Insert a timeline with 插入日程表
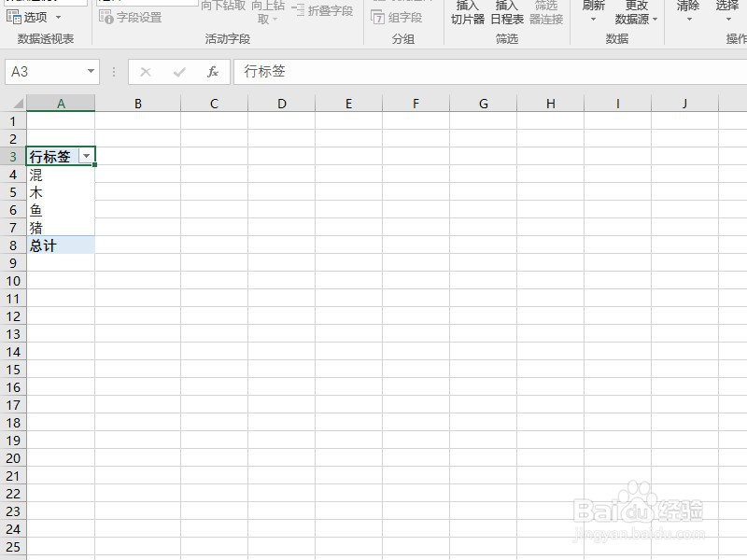 pyautogui.click(x=507, y=12)
